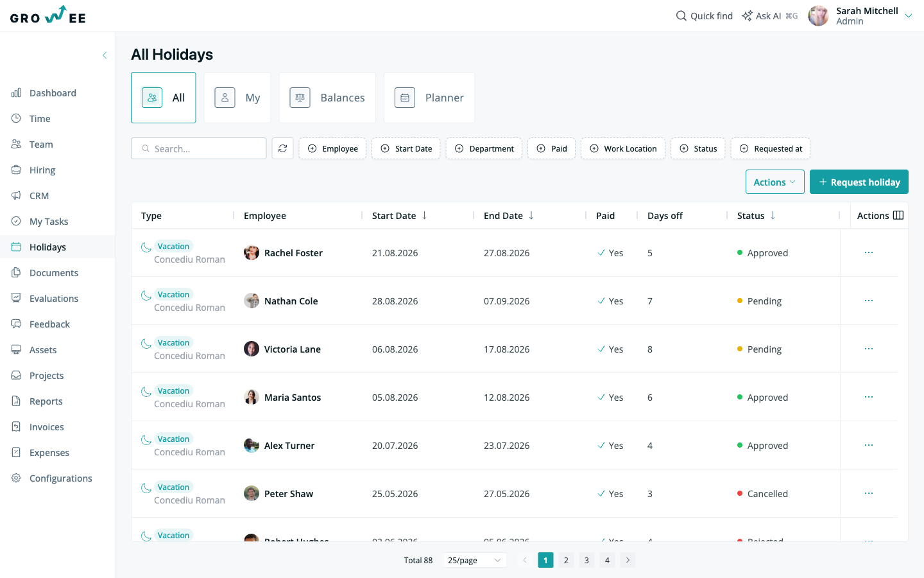Click the Feedback chat icon
This screenshot has width=924, height=578.
click(x=16, y=324)
